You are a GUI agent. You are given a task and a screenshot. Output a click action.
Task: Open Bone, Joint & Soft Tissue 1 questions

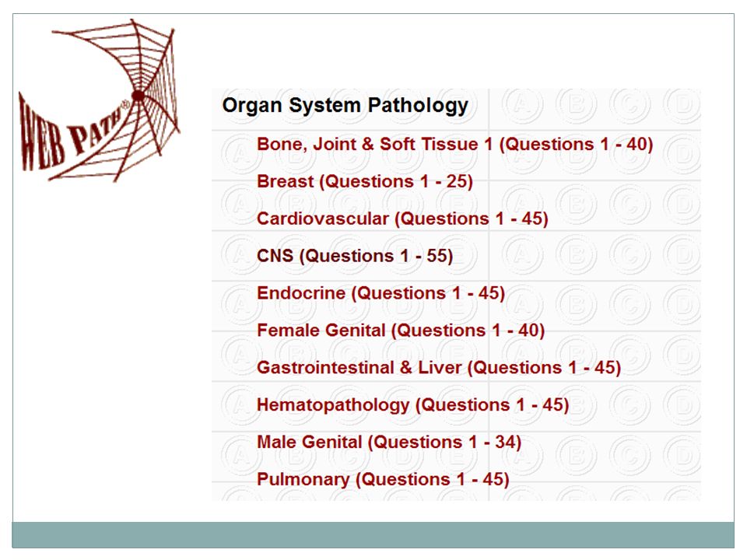coord(454,144)
